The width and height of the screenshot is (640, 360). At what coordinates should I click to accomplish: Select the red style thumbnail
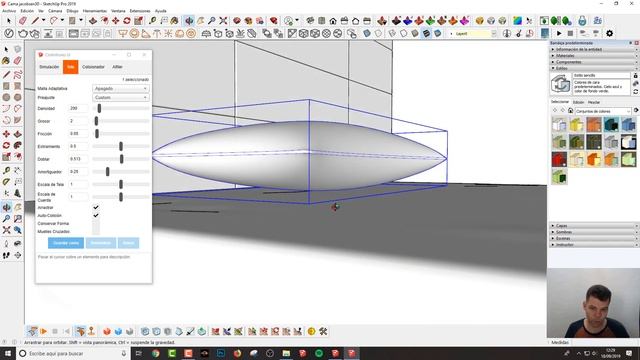click(559, 159)
